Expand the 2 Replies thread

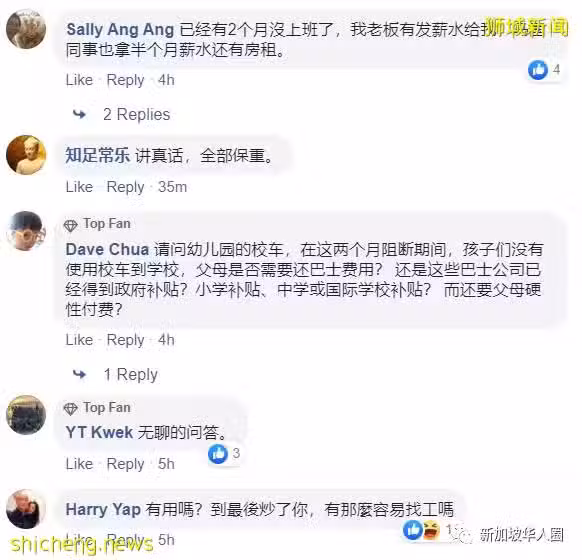point(137,114)
